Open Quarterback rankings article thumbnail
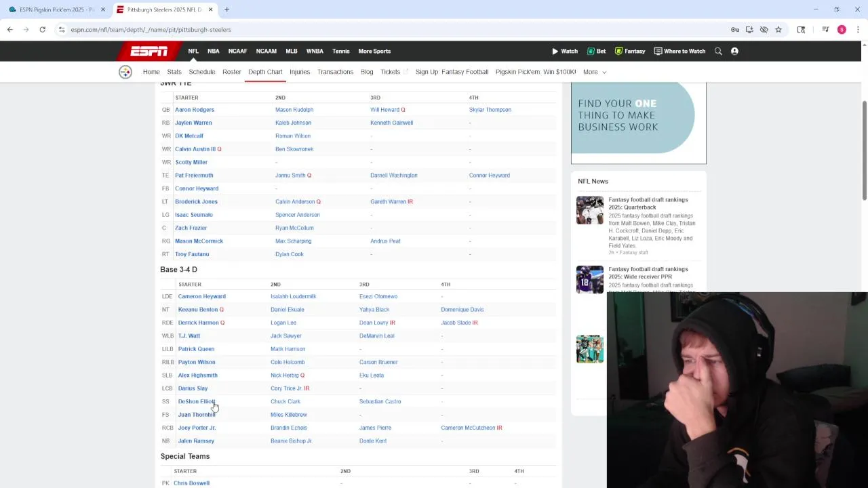The height and width of the screenshot is (488, 868). 590,210
